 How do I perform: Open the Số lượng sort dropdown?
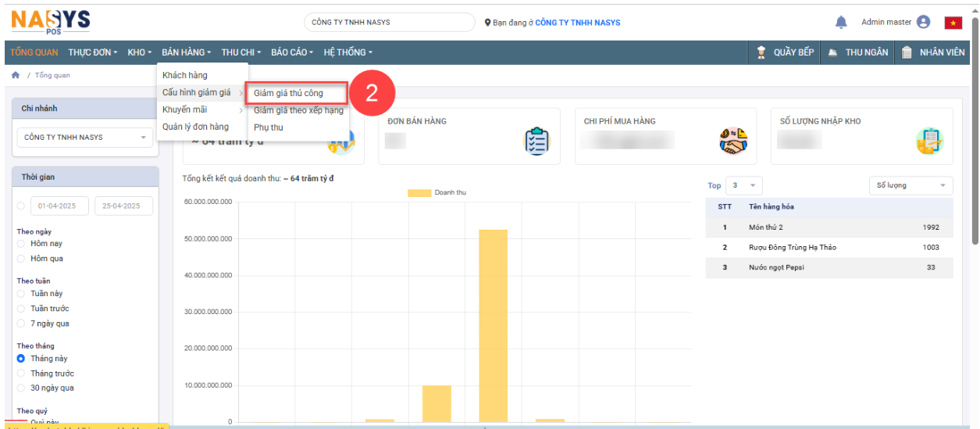tap(911, 186)
